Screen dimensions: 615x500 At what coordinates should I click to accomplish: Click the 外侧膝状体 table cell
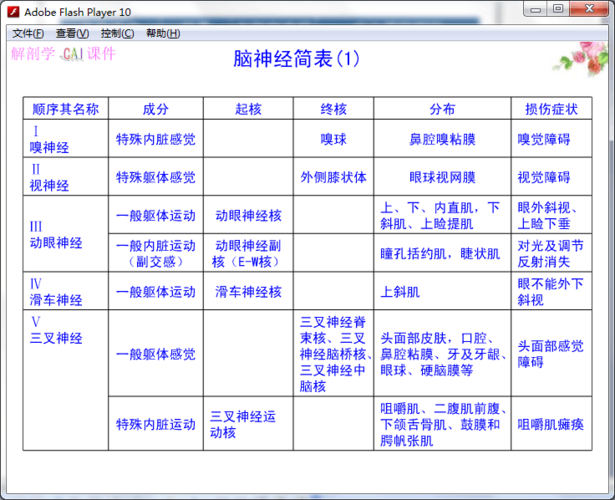(333, 177)
